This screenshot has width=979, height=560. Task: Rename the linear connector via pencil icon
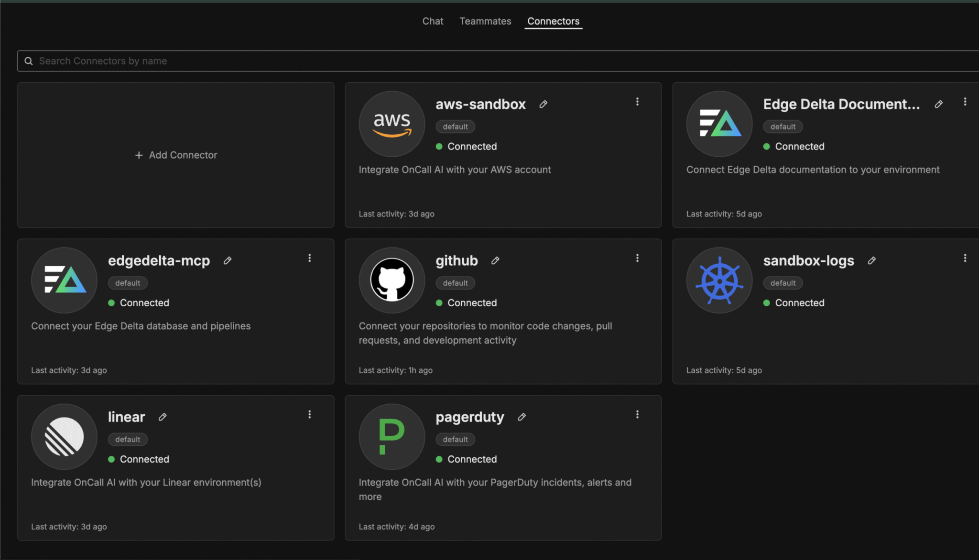coord(163,417)
